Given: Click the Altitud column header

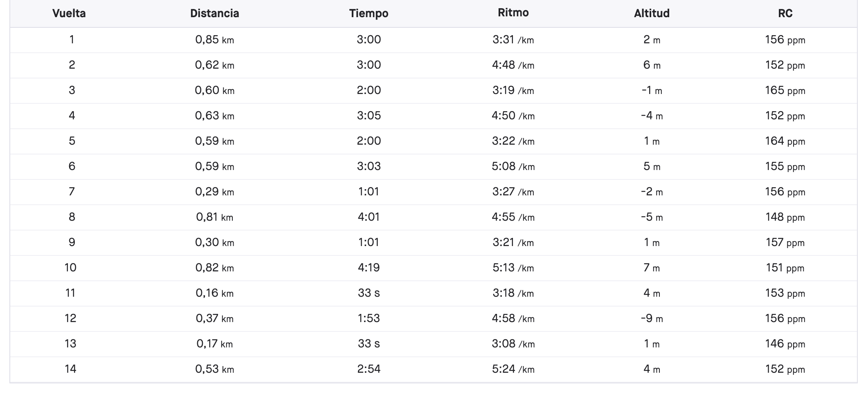Looking at the screenshot, I should [x=652, y=13].
